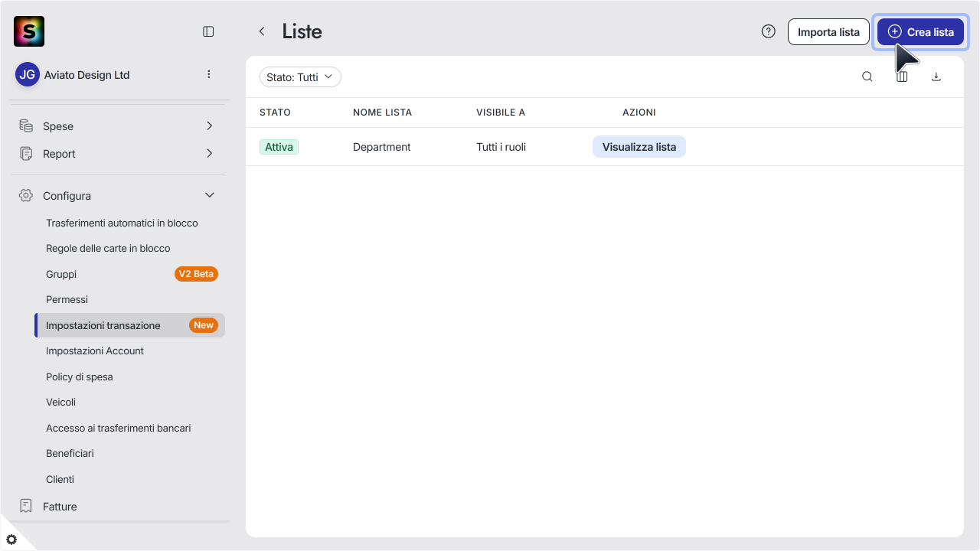Create a new list with Crea lista
980x551 pixels.
coord(920,32)
